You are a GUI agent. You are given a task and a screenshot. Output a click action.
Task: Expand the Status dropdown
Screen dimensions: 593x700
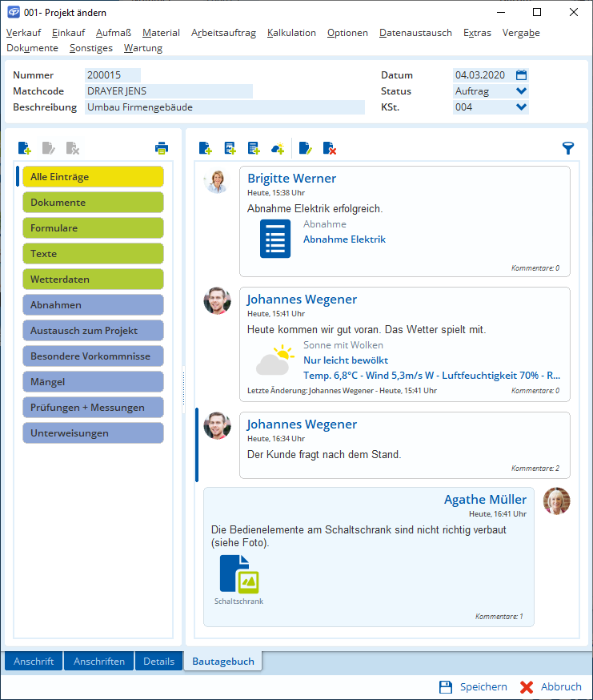(x=522, y=91)
